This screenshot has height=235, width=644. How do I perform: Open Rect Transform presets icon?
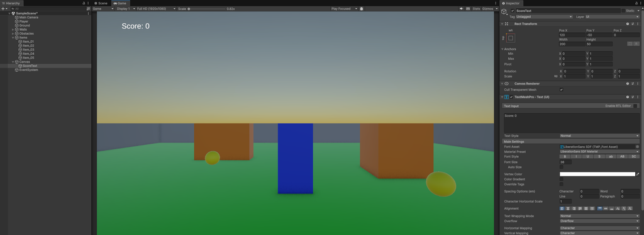[633, 24]
